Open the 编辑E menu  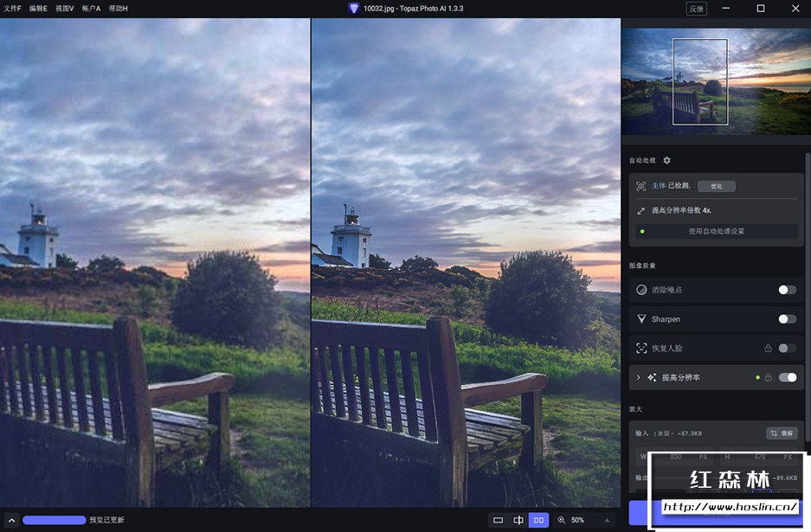pos(38,9)
